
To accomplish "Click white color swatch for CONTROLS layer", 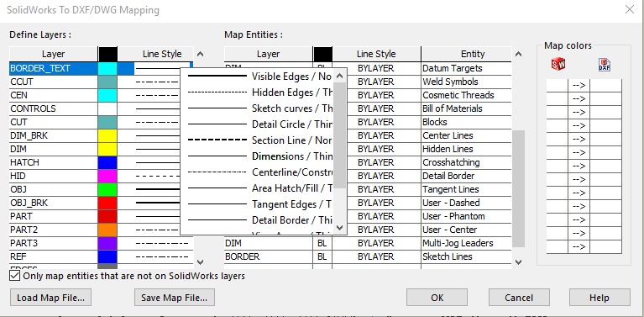I will 107,108.
